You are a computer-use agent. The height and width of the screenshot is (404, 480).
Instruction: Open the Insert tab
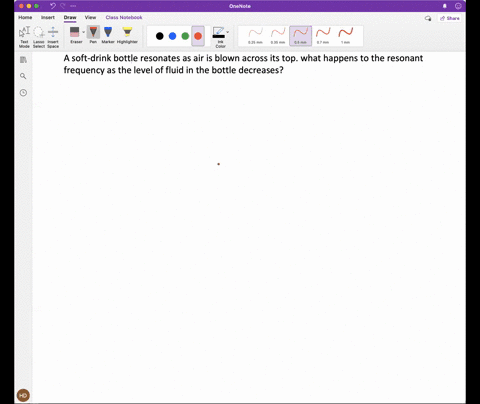48,17
